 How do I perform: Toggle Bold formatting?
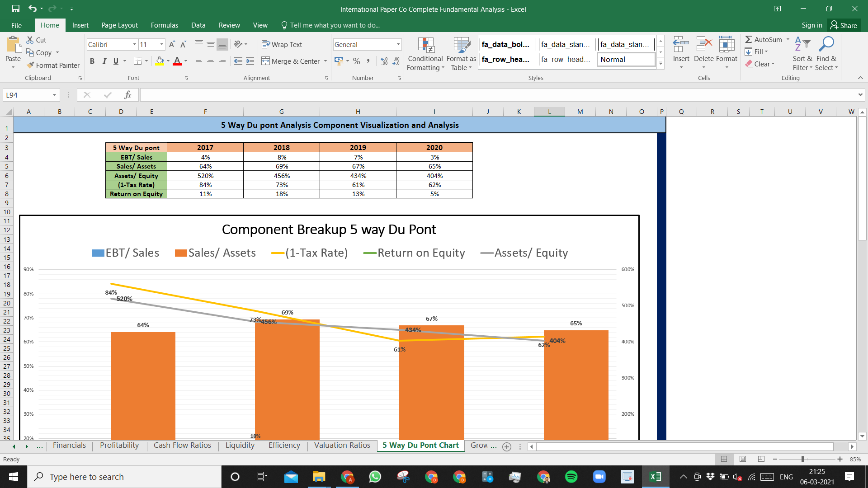[x=92, y=61]
